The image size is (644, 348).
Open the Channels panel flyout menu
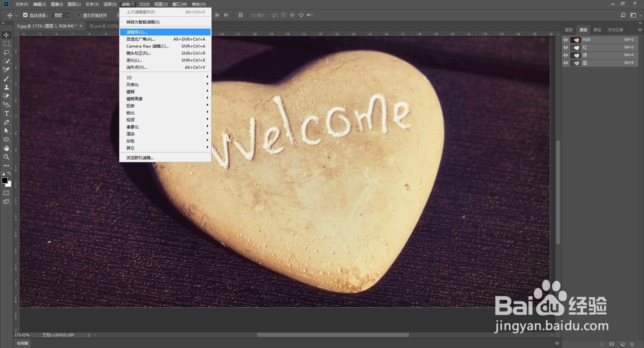[x=640, y=30]
